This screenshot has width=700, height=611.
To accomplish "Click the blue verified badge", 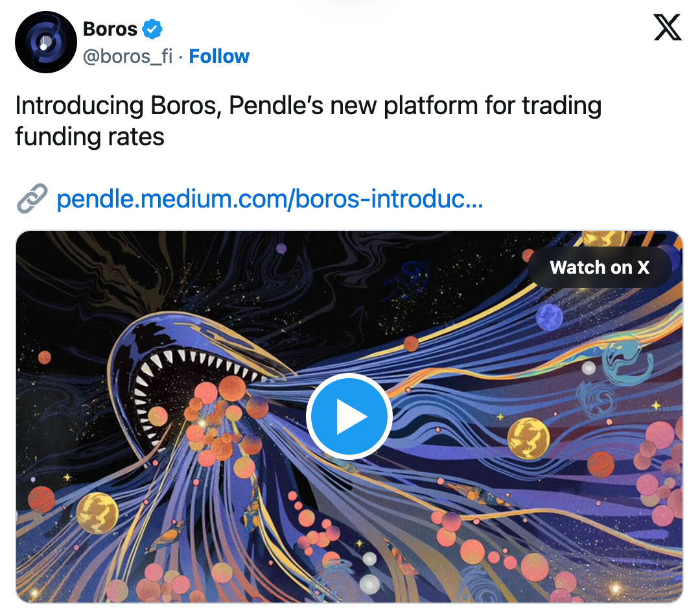I will (152, 29).
